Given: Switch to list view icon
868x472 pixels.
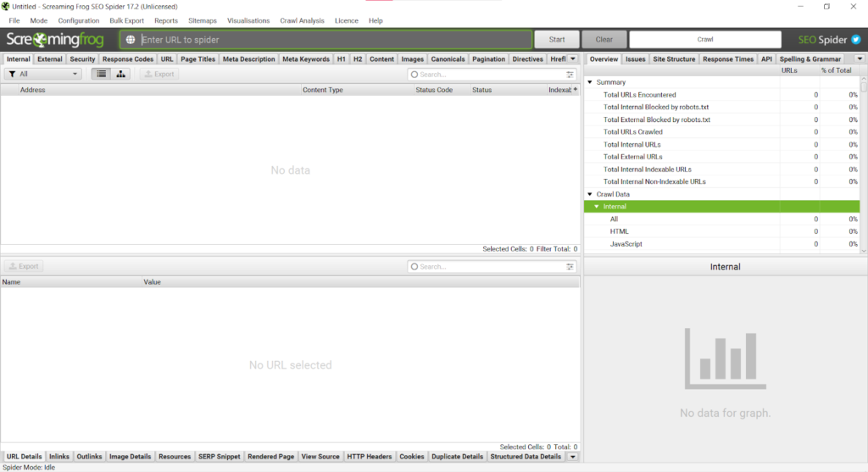Looking at the screenshot, I should coord(102,74).
